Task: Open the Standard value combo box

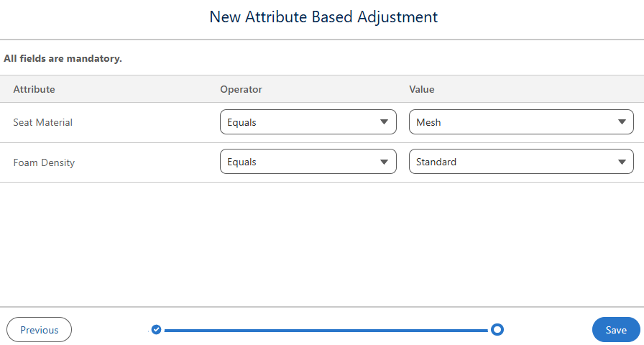Action: [521, 162]
